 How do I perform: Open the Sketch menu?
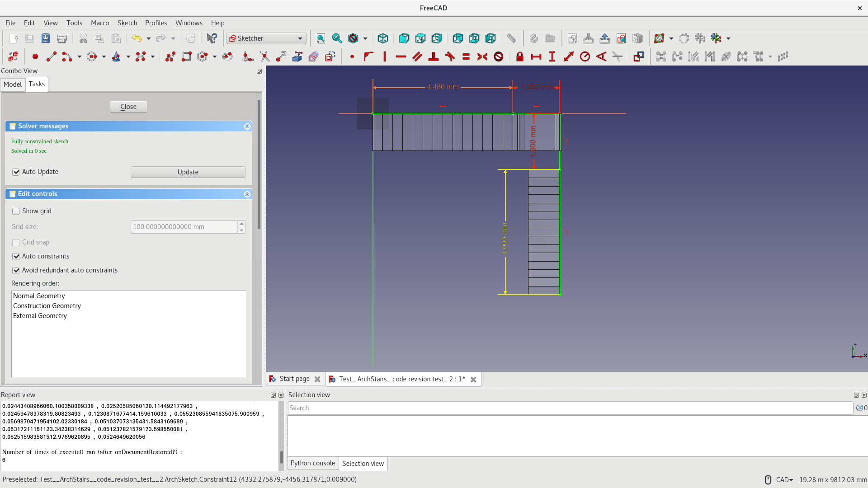[x=127, y=23]
